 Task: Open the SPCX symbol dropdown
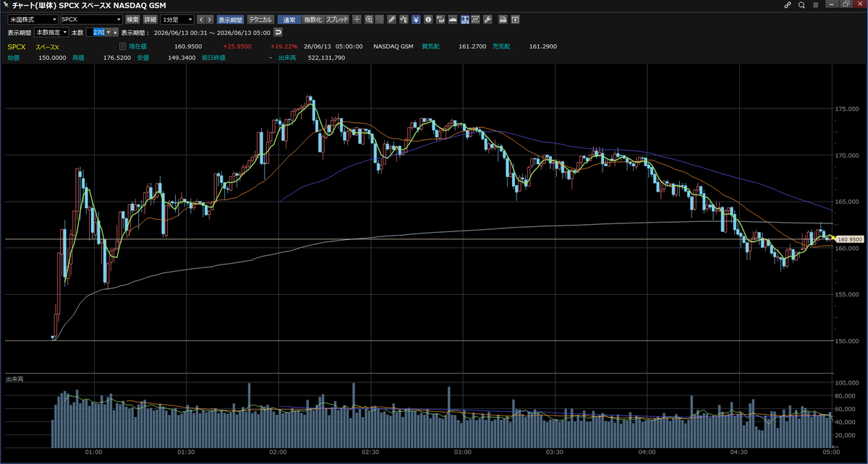tap(90, 20)
